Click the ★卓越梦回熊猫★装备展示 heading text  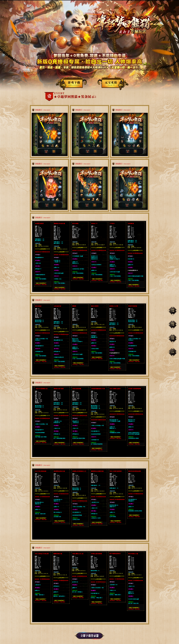[75, 97]
